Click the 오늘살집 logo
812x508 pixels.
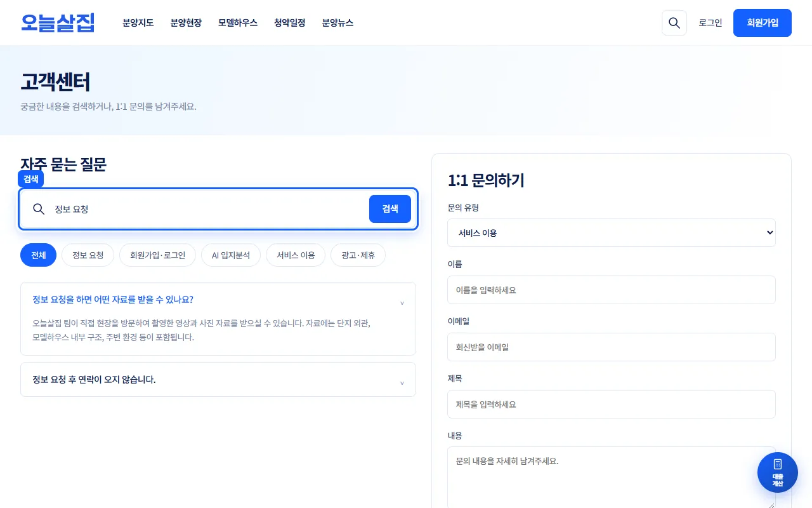(58, 23)
